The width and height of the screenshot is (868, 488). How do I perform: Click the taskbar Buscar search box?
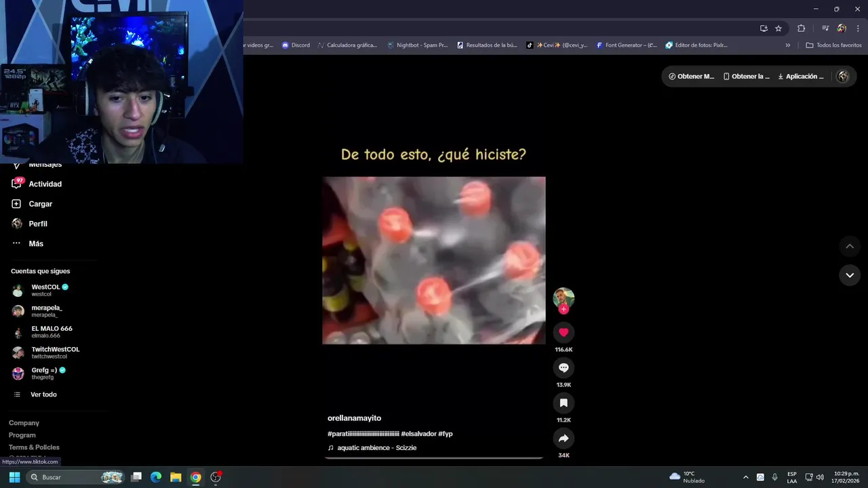coord(76,477)
